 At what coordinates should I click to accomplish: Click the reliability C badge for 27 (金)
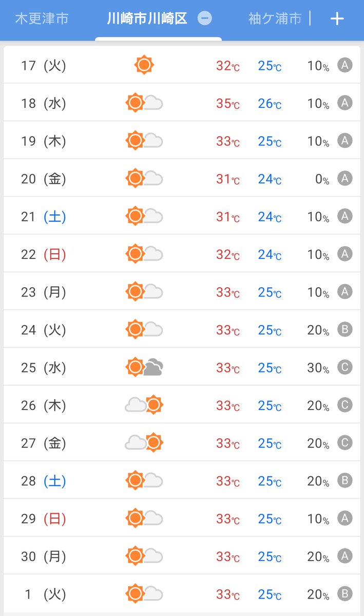click(x=345, y=443)
